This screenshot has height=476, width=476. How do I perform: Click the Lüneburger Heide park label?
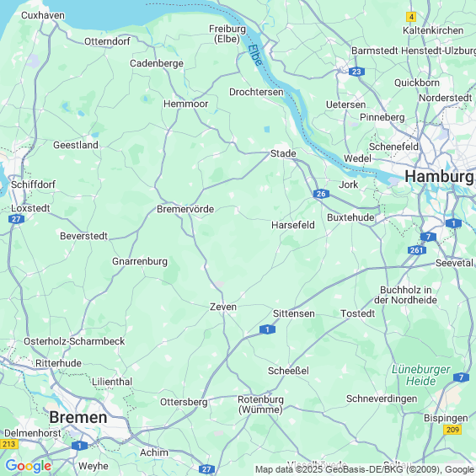[x=420, y=375]
